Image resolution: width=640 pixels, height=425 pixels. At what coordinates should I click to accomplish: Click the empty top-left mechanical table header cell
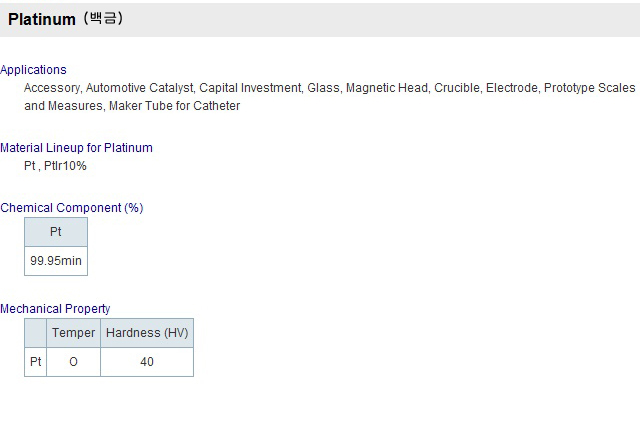[36, 333]
